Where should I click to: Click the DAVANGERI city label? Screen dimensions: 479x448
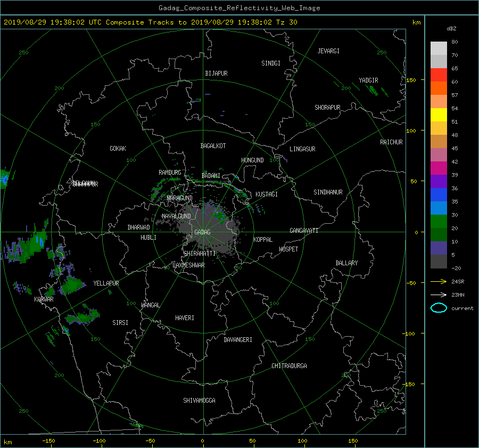pyautogui.click(x=238, y=340)
